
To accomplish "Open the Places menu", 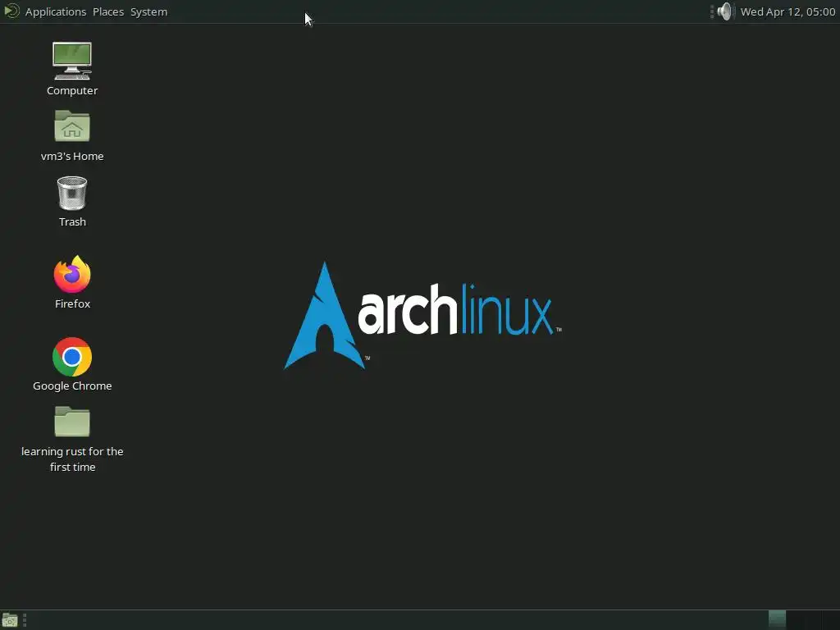I will 107,11.
